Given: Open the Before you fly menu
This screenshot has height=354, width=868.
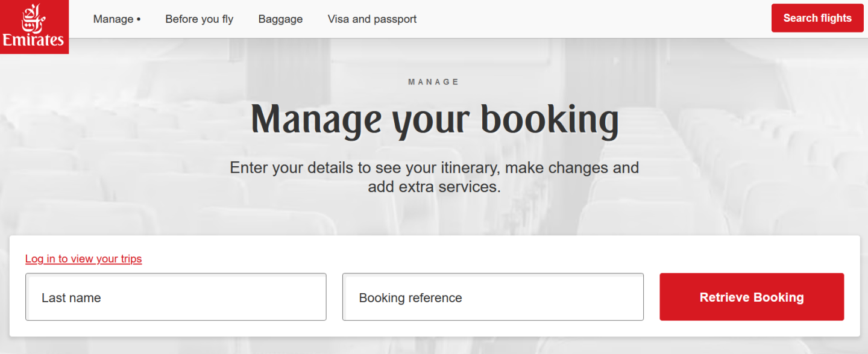Looking at the screenshot, I should click(x=199, y=19).
